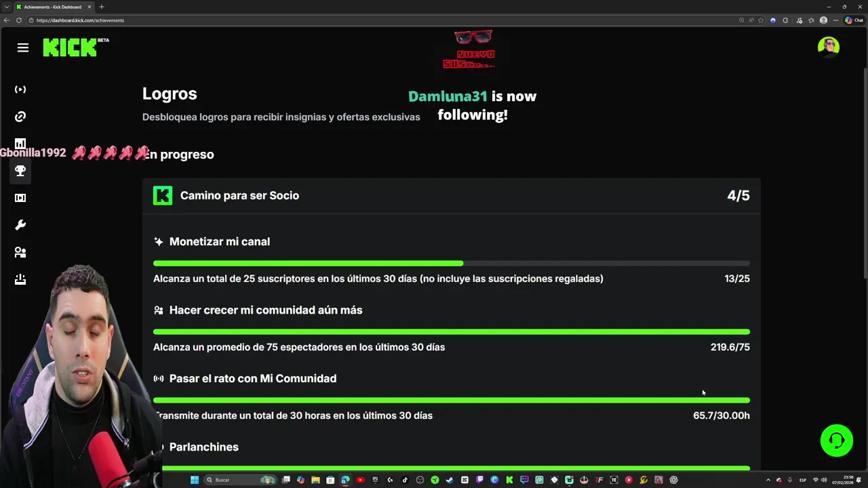
Task: Open the green support headset chat button
Action: point(837,441)
